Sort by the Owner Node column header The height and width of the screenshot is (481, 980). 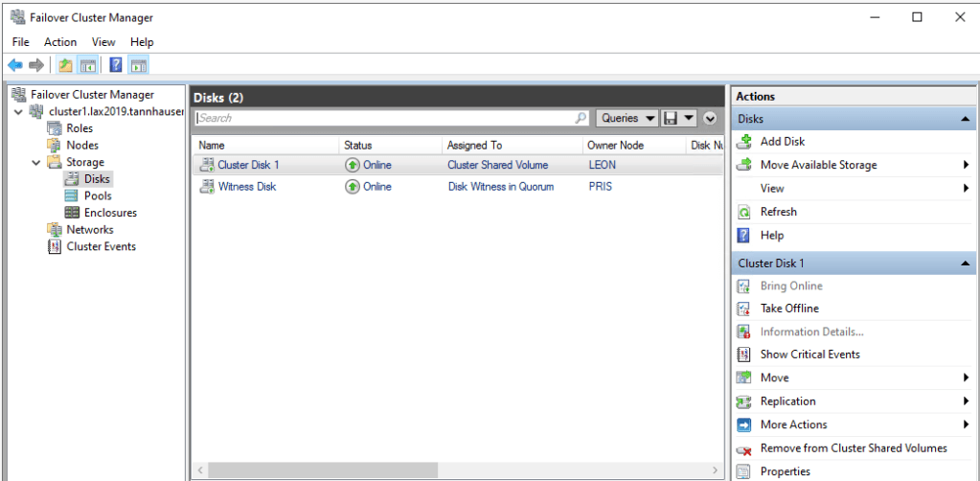pos(615,146)
